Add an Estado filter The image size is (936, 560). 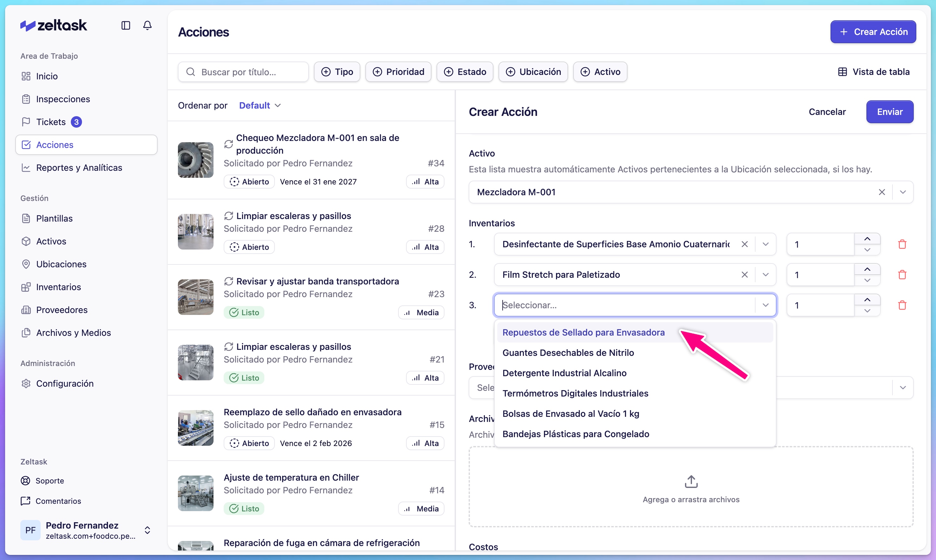[465, 72]
